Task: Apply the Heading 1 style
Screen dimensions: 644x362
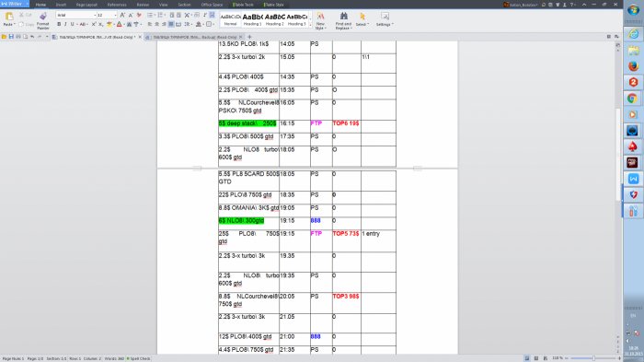Action: 252,19
